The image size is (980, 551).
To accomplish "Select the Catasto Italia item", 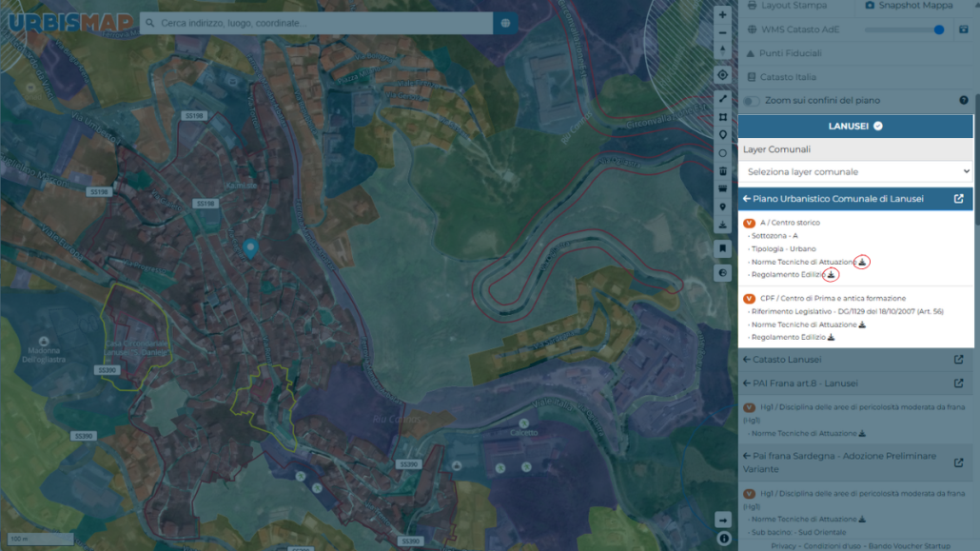I will pyautogui.click(x=781, y=77).
